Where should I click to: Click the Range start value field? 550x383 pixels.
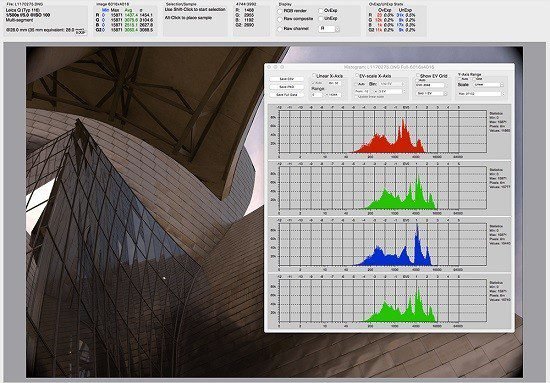(317, 95)
